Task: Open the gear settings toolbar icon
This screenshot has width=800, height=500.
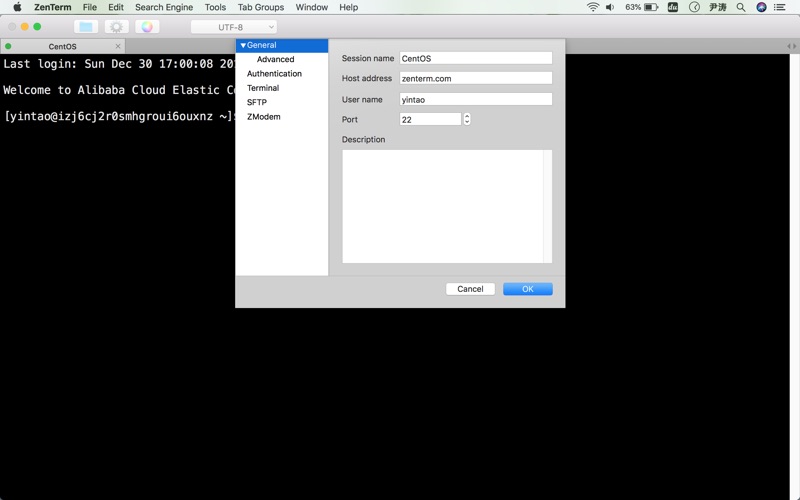Action: 116,27
